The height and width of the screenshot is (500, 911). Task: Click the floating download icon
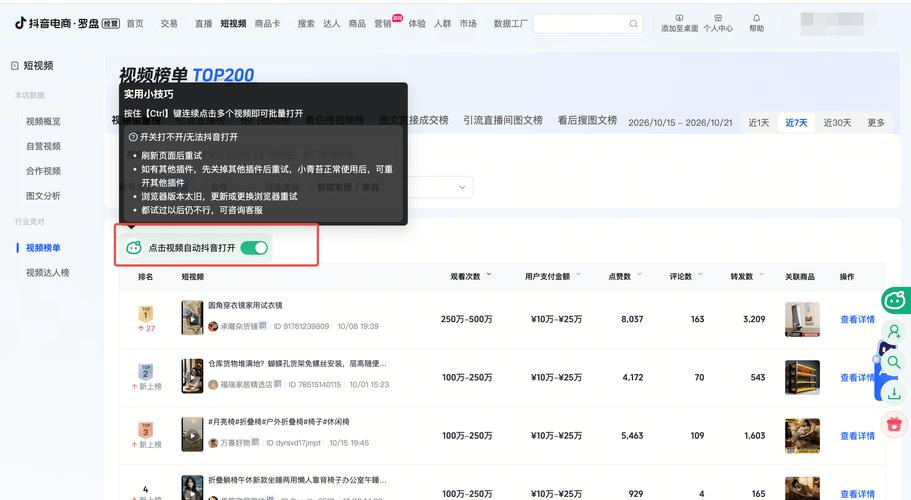(x=894, y=393)
